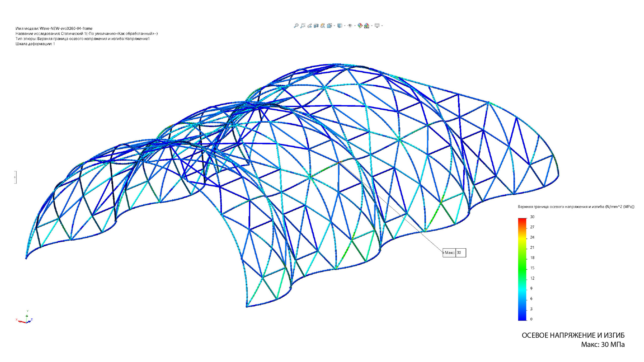The height and width of the screenshot is (362, 644).
Task: Click the Макс: 30 callout box
Action: pyautogui.click(x=454, y=253)
